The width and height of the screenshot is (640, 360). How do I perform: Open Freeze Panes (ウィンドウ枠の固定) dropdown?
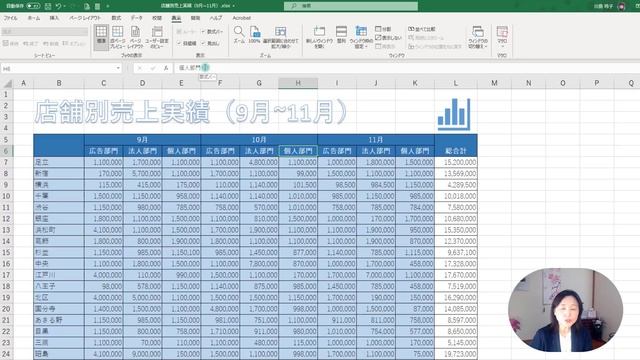361,37
